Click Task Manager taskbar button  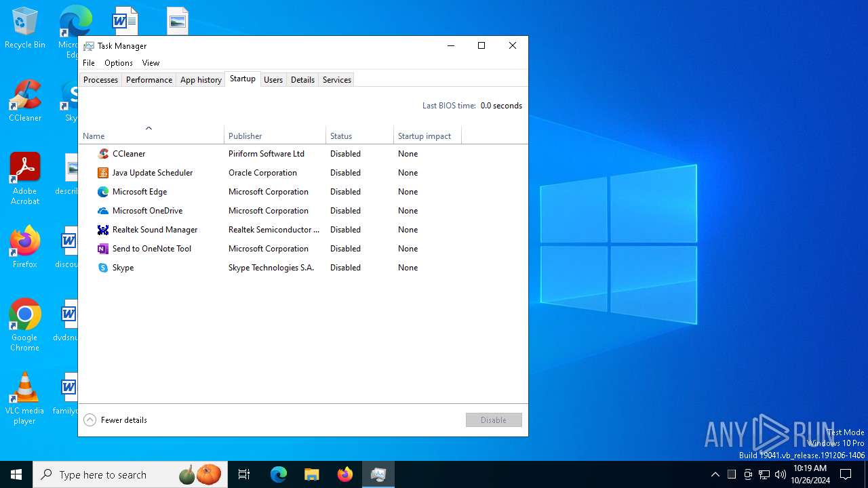coord(378,474)
